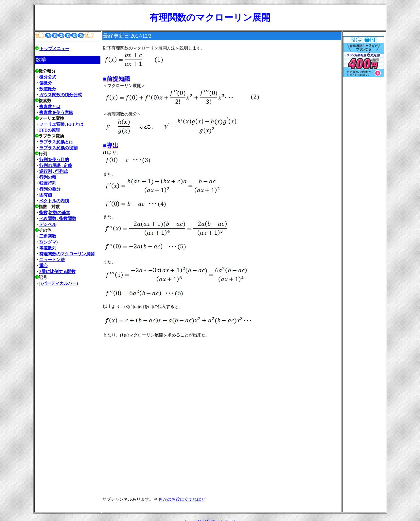Open the Σ(シグマ) link
Viewport: 420px width, 521px height.
click(x=48, y=242)
